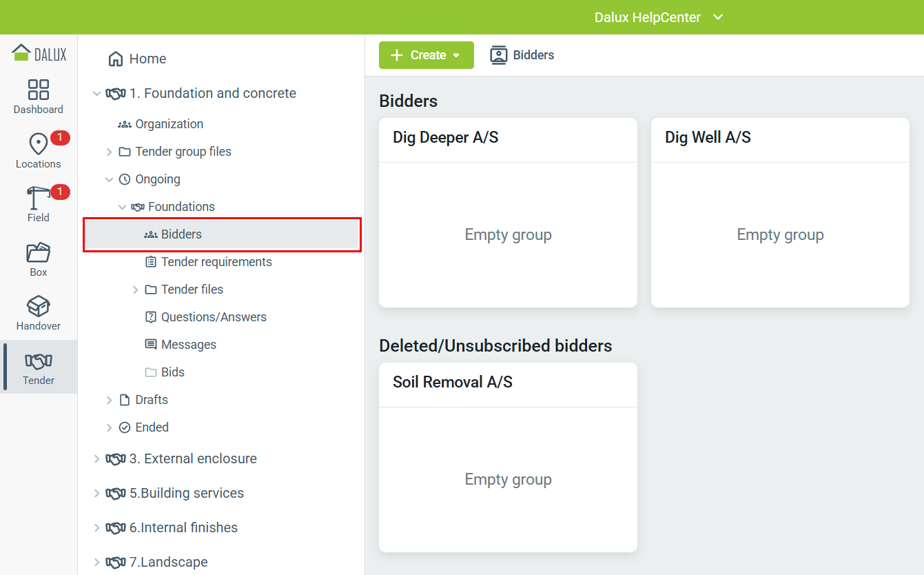Collapse the Ongoing section
The image size is (924, 575).
pos(109,179)
